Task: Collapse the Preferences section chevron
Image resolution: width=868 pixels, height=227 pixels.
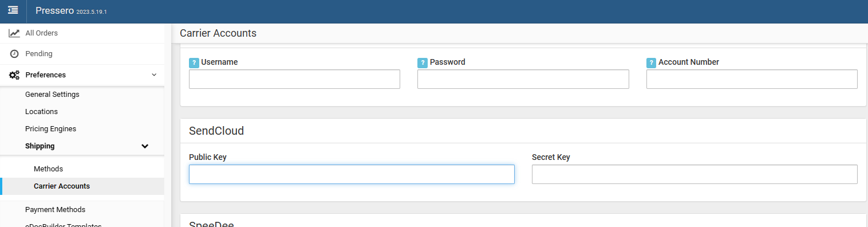Action: point(154,75)
